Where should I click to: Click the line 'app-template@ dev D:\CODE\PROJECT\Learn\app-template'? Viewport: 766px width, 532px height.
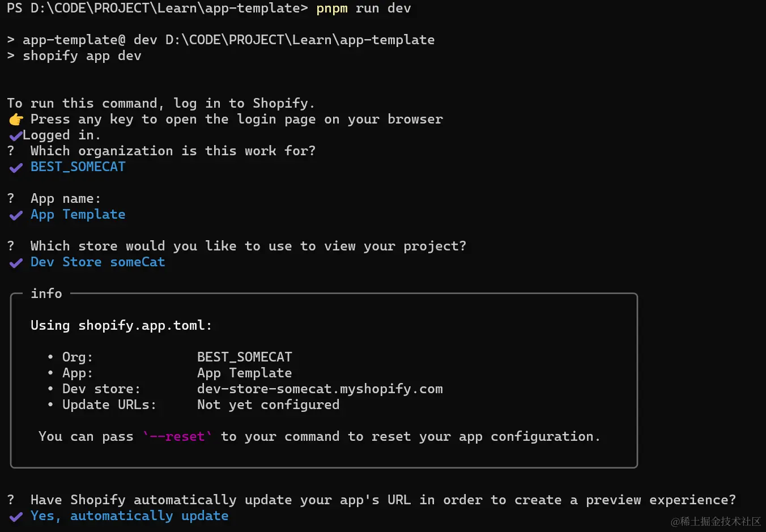click(228, 40)
